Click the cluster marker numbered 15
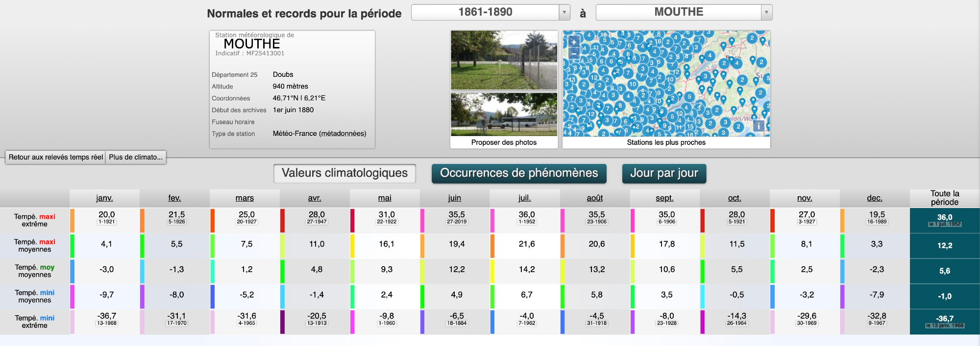The image size is (980, 346). [690, 126]
